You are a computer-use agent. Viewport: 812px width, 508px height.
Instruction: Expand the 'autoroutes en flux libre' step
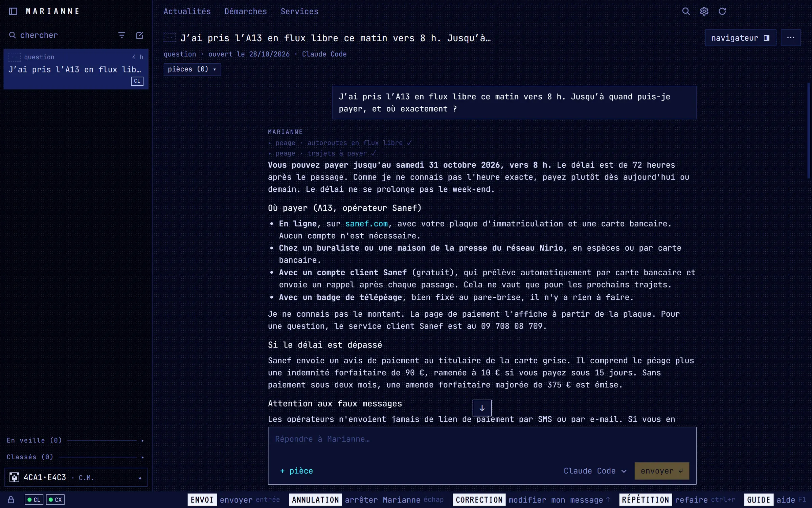coord(340,143)
